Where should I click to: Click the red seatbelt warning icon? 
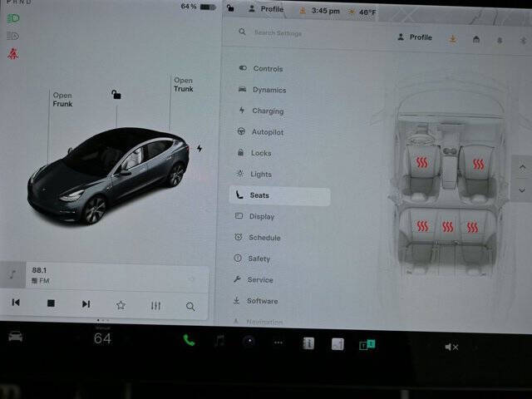tap(13, 53)
